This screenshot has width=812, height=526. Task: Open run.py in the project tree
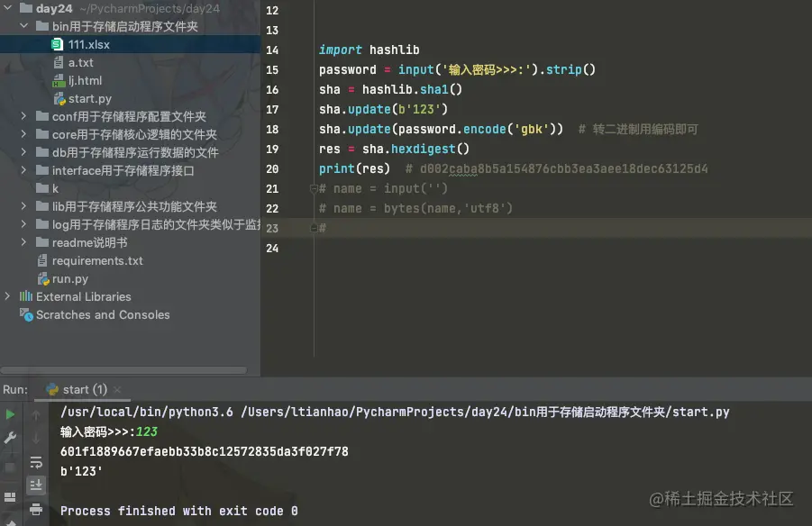[70, 278]
